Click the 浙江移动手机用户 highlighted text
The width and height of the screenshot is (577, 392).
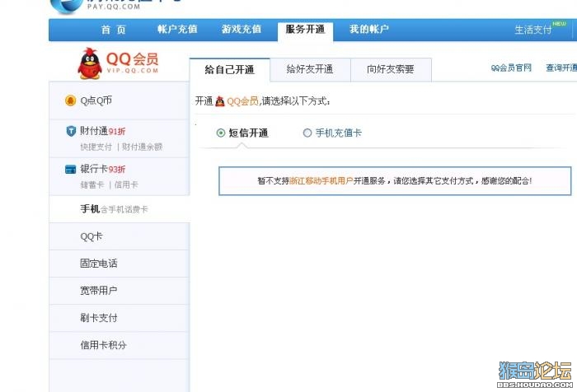tap(321, 180)
